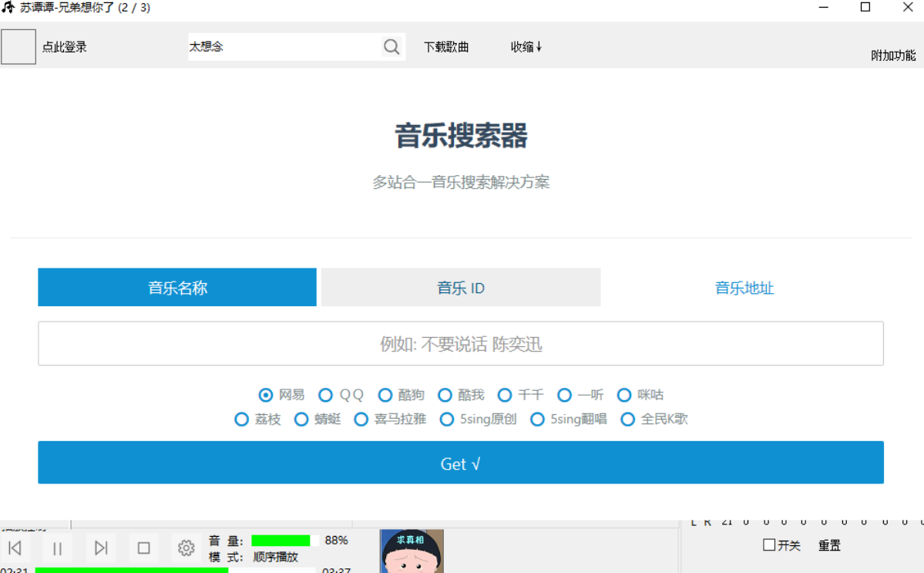Image resolution: width=924 pixels, height=573 pixels.
Task: Click the user avatar box
Action: [x=18, y=47]
